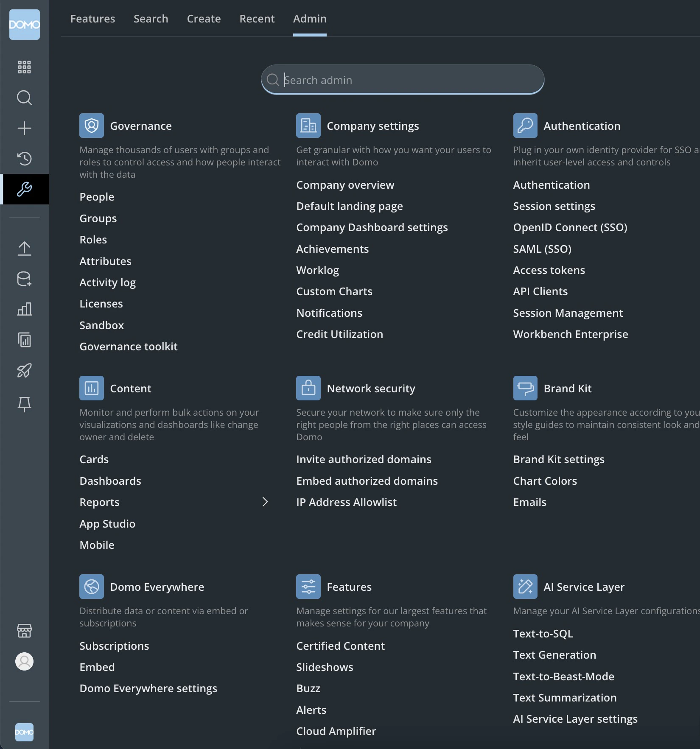The height and width of the screenshot is (749, 700).
Task: Open the Roles link
Action: pos(93,240)
